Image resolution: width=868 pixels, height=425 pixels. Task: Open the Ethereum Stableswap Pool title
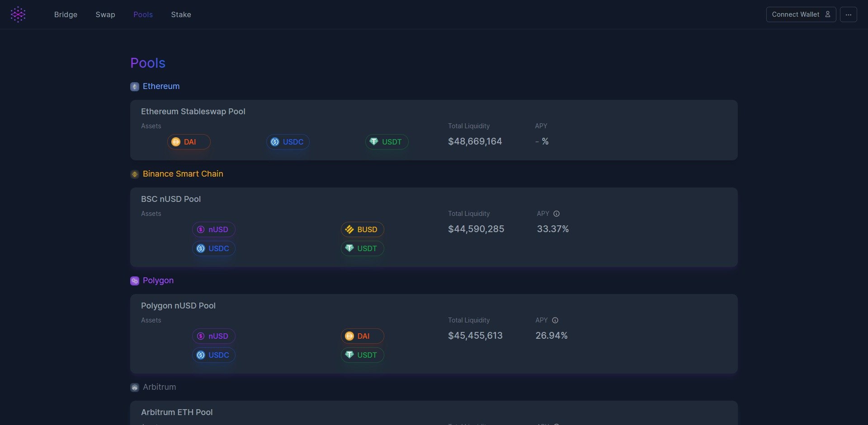pos(193,112)
